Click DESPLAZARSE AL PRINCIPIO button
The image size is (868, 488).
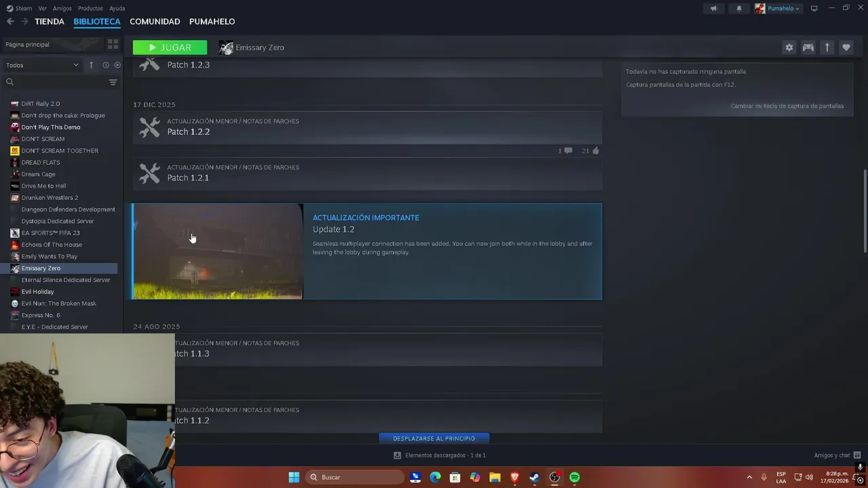point(434,439)
